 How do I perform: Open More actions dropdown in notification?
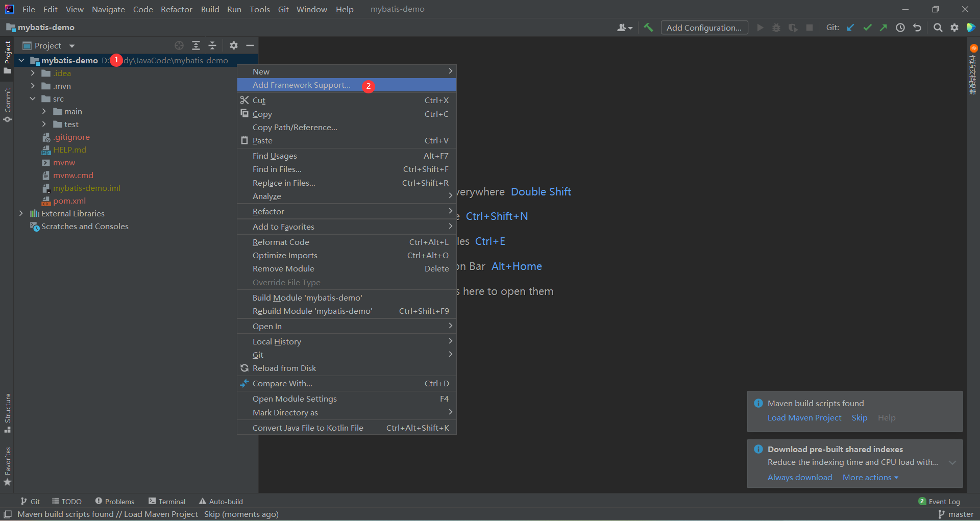point(870,478)
